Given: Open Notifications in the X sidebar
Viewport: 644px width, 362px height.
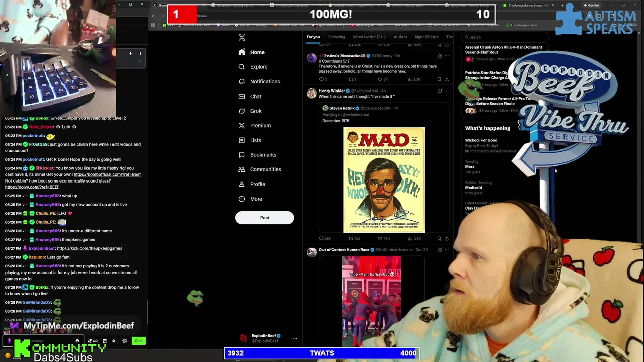Looking at the screenshot, I should pyautogui.click(x=259, y=81).
